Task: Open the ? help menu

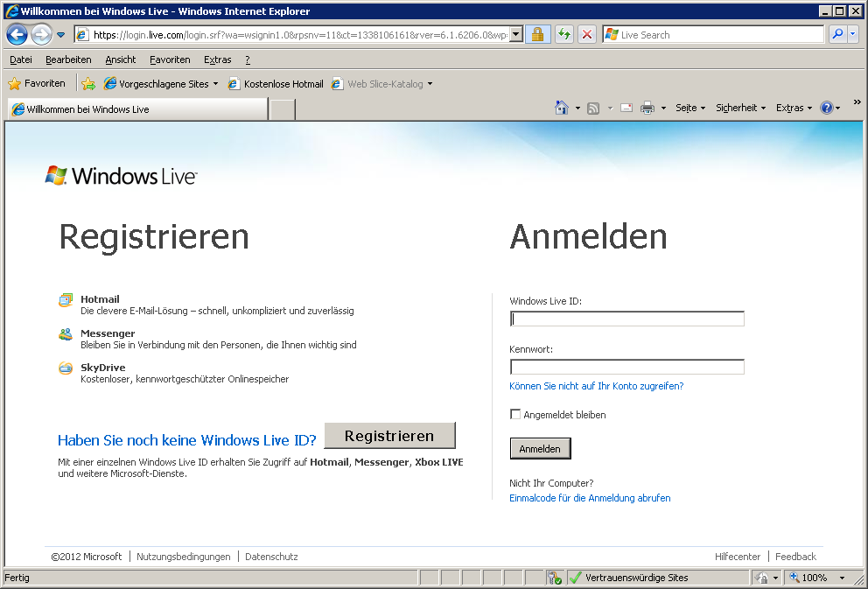Action: (248, 60)
